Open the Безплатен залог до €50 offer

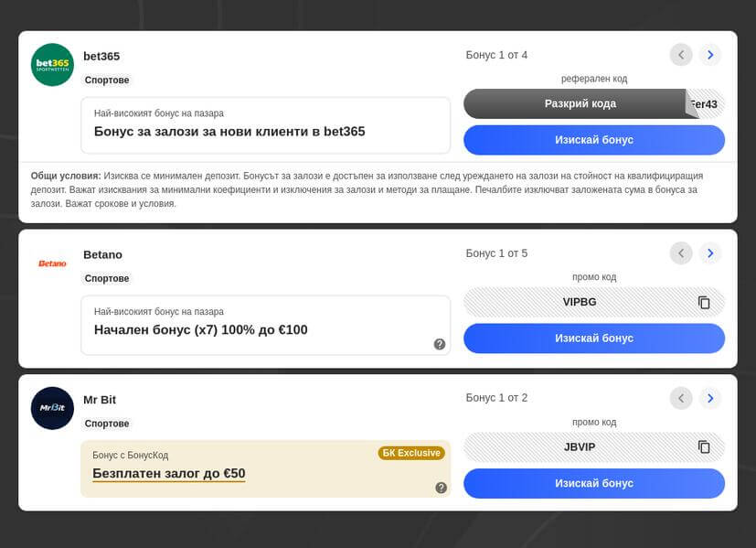pos(169,474)
